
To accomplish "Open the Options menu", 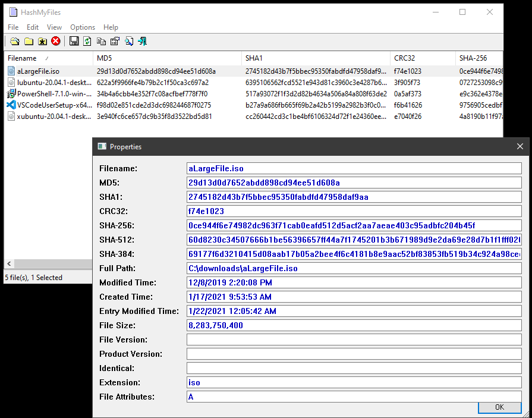I will pos(83,27).
